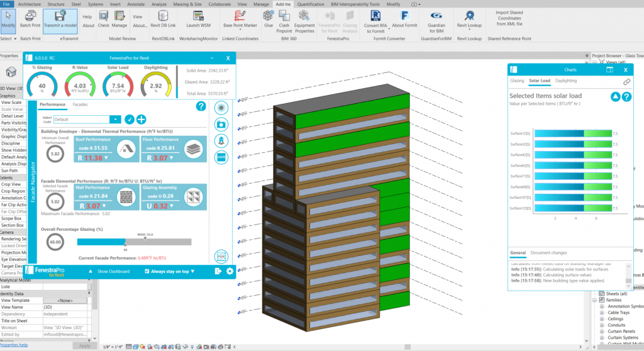Screen dimensions: 644x351
Task: Expand Annotation Symbols tree node
Action: (602, 306)
